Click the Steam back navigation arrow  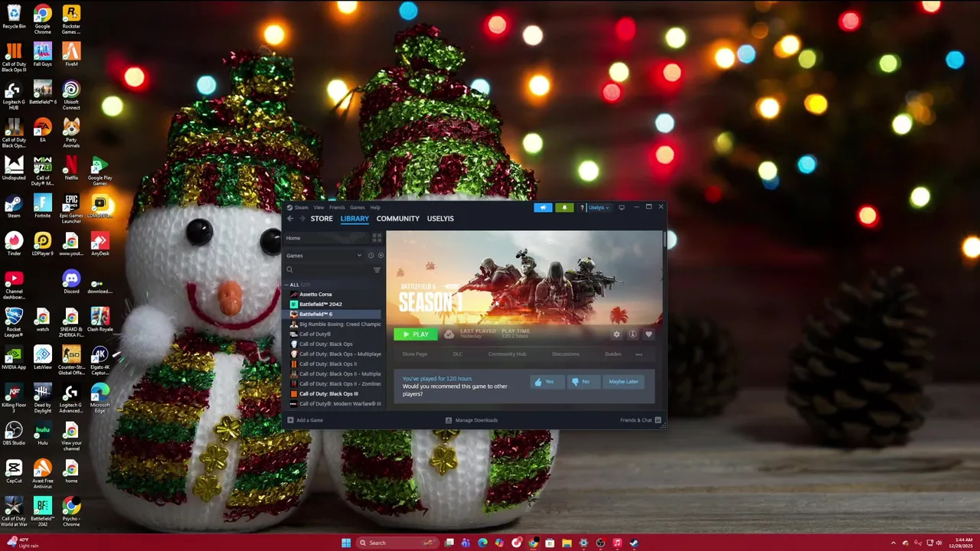(x=290, y=218)
